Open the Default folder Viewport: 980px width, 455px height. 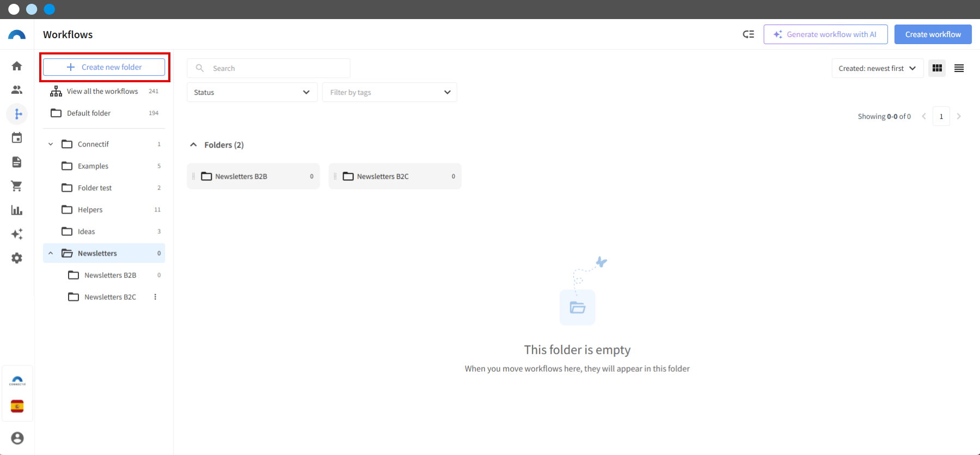(104, 113)
